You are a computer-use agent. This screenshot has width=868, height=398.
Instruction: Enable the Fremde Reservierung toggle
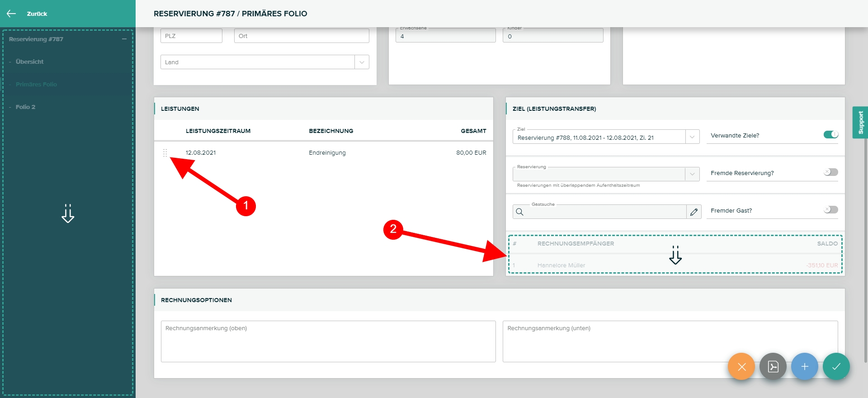click(x=830, y=172)
